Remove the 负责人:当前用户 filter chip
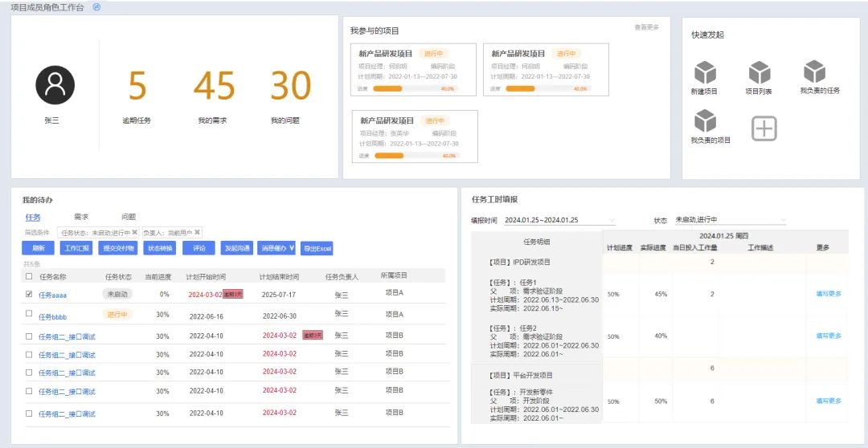Image resolution: width=868 pixels, height=448 pixels. (198, 232)
